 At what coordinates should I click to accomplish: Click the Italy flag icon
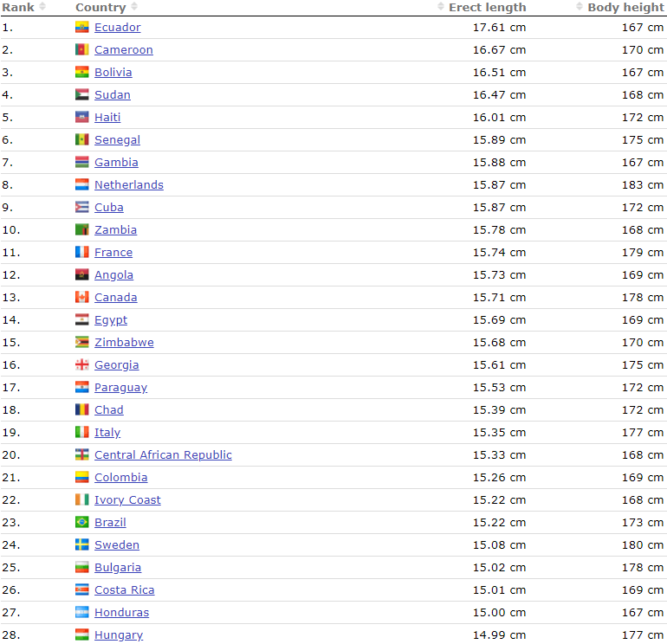82,433
